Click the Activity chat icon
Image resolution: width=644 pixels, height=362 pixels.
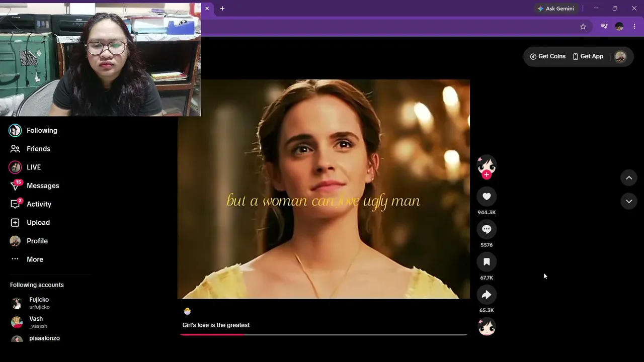coord(15,205)
